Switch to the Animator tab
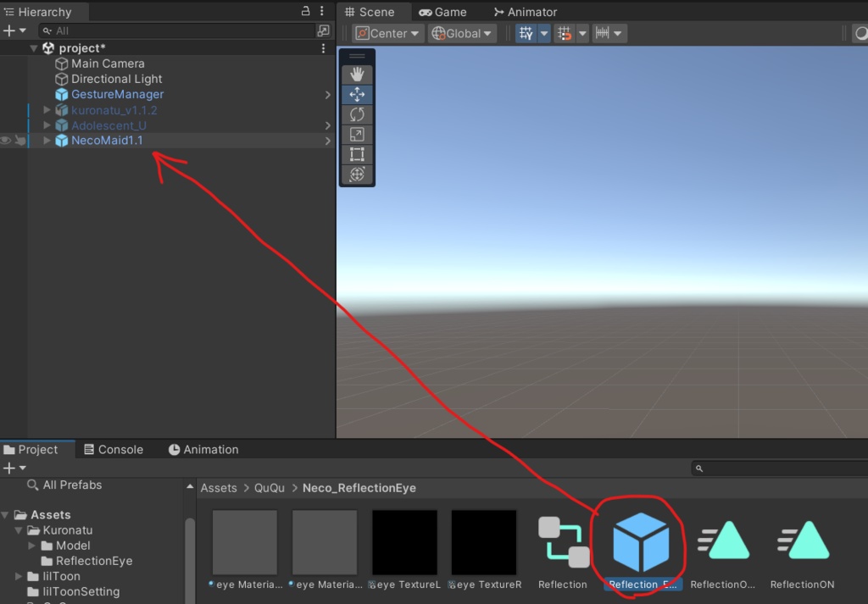Viewport: 868px width, 604px height. click(x=526, y=12)
